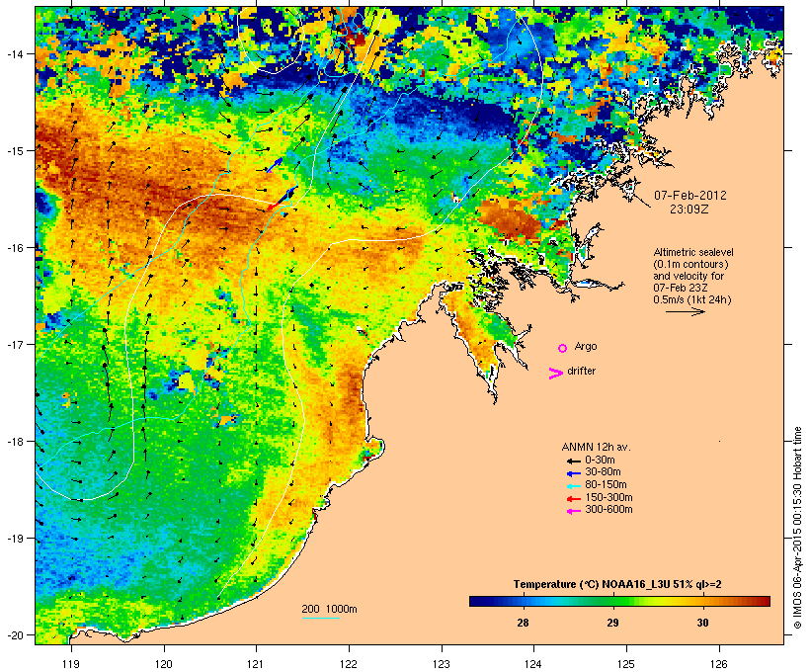Click the blue 30-80m arrow in legend
This screenshot has width=810, height=672.
click(x=573, y=473)
